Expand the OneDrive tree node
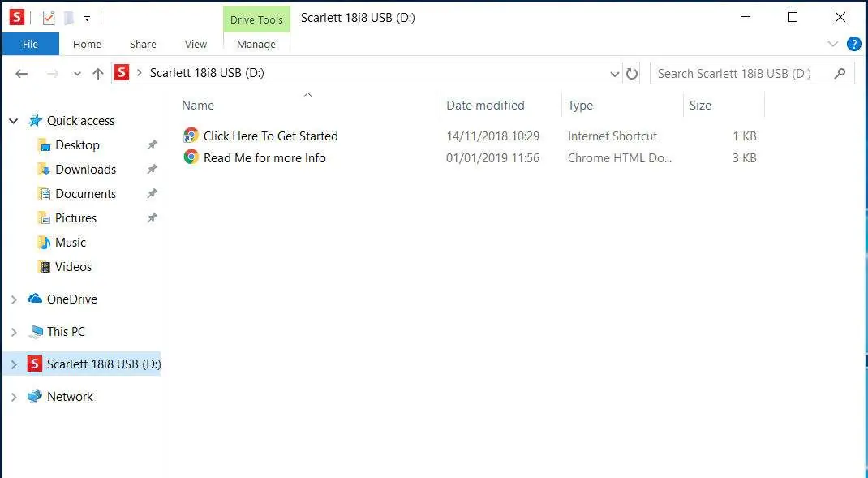This screenshot has height=478, width=868. [x=14, y=299]
